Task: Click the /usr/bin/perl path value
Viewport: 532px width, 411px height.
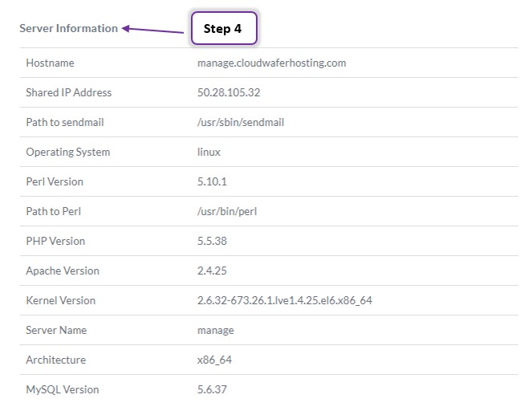Action: (227, 211)
